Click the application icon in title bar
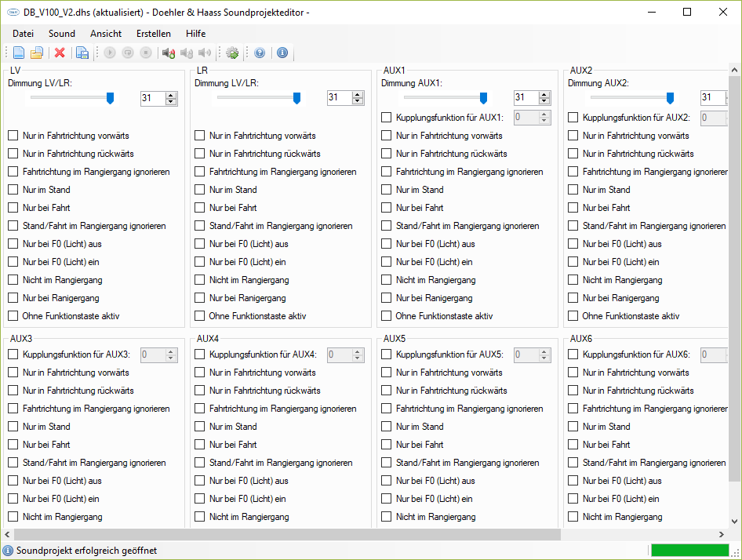The width and height of the screenshot is (742, 560). point(13,13)
